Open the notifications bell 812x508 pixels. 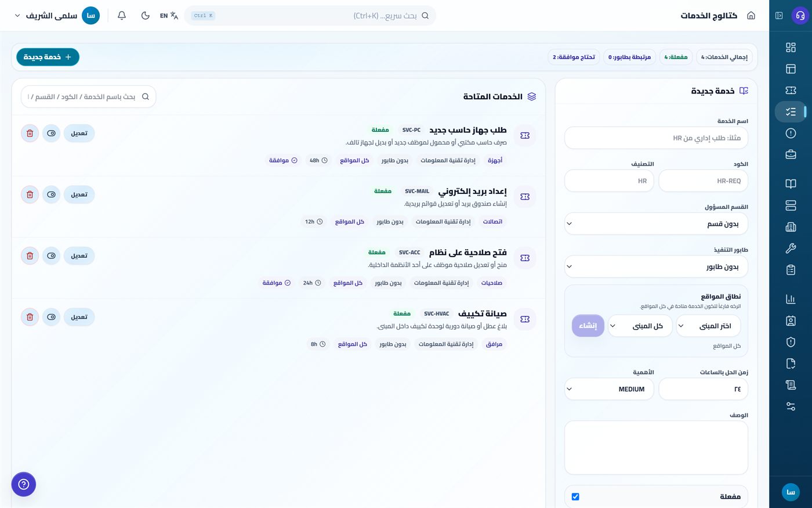[122, 16]
